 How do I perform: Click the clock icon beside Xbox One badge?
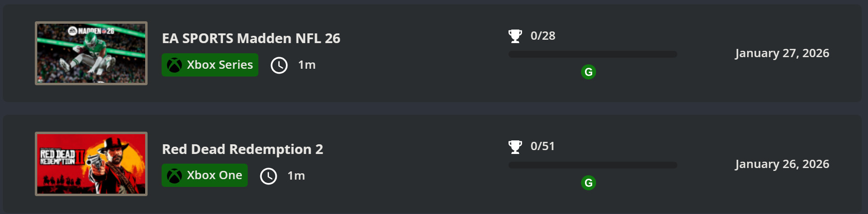click(269, 176)
